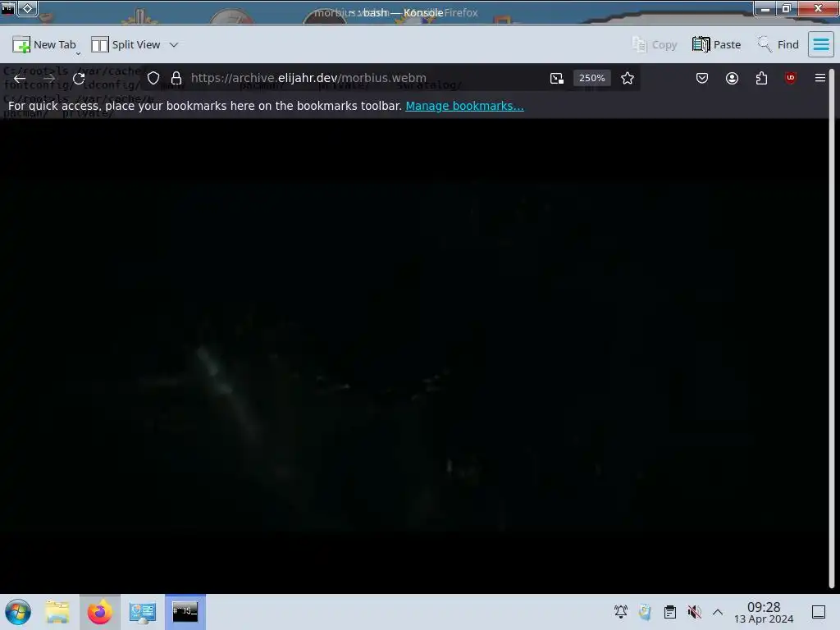Save the page to Pocket
Screen dimensions: 840x630
(702, 78)
